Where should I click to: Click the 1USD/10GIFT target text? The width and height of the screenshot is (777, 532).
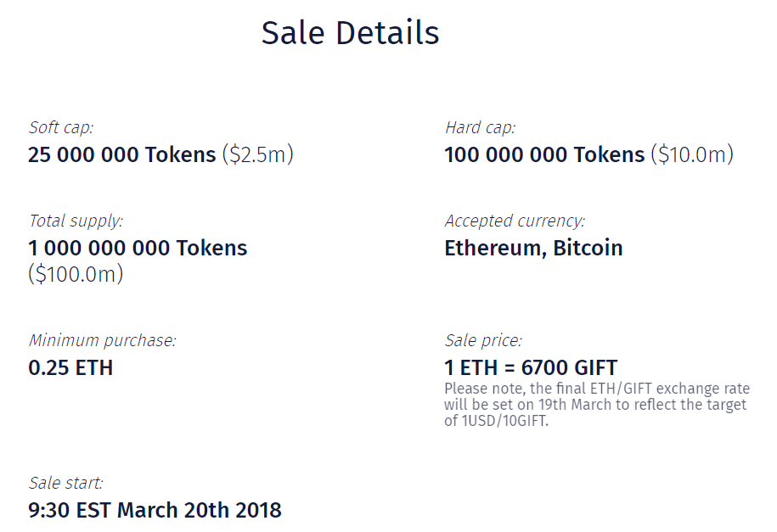(504, 421)
